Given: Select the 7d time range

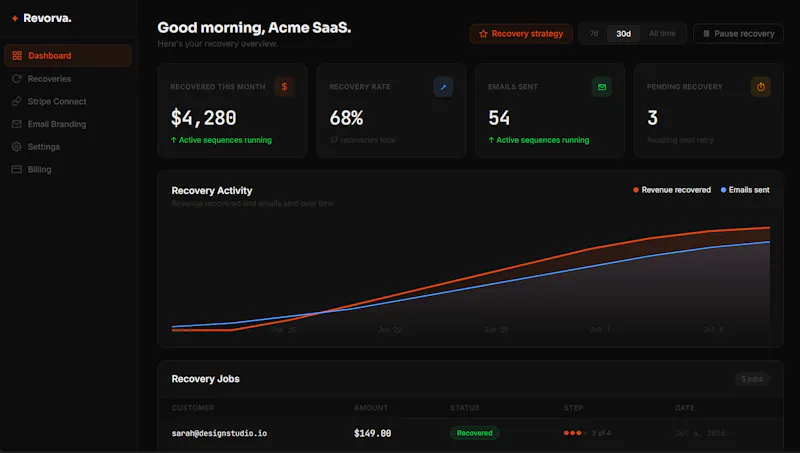Looking at the screenshot, I should [x=594, y=34].
